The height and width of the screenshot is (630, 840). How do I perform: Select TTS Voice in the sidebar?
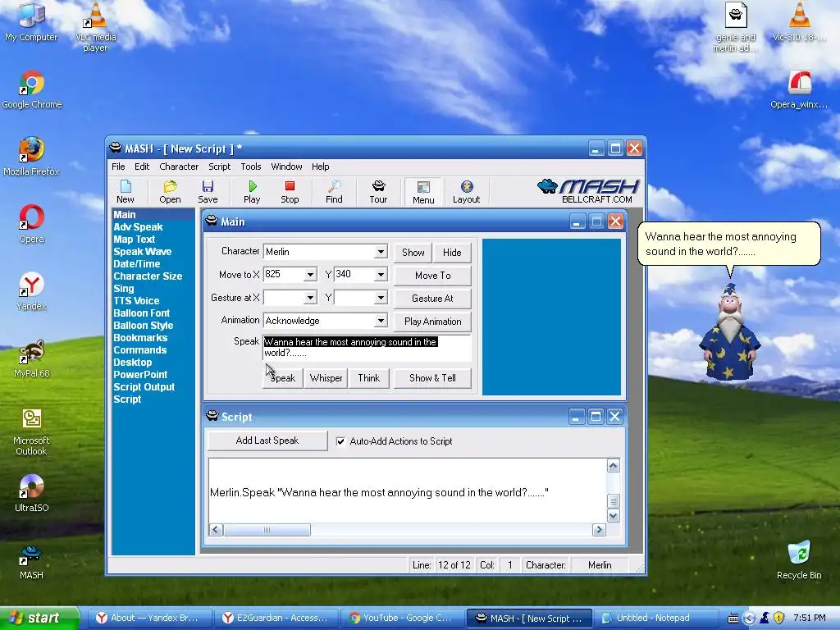136,301
